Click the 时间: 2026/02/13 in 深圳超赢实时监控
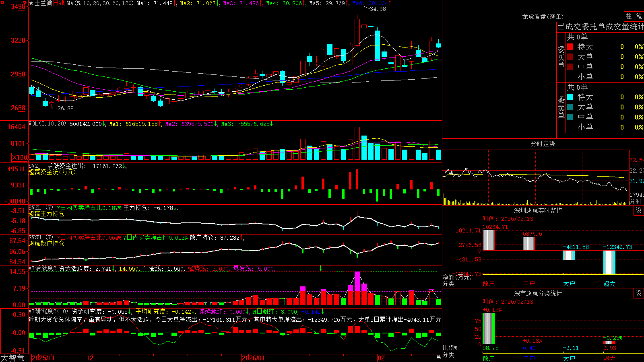 (508, 219)
